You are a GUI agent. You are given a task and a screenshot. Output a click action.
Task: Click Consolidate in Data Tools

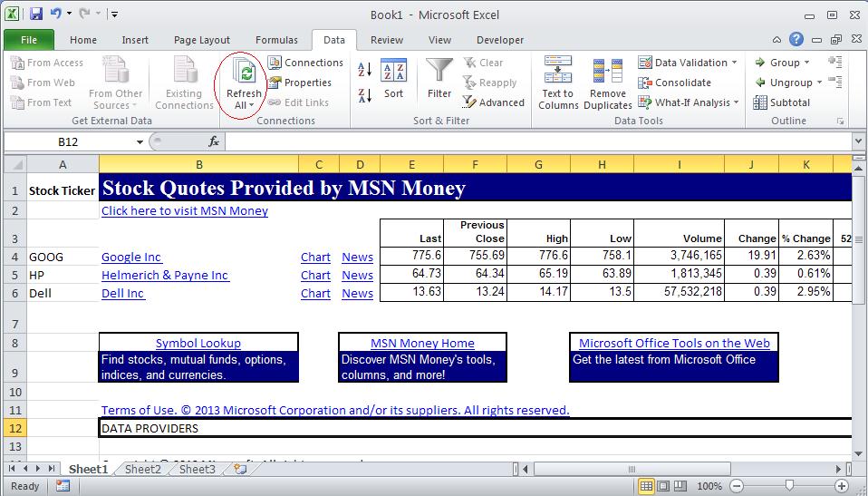pos(675,83)
